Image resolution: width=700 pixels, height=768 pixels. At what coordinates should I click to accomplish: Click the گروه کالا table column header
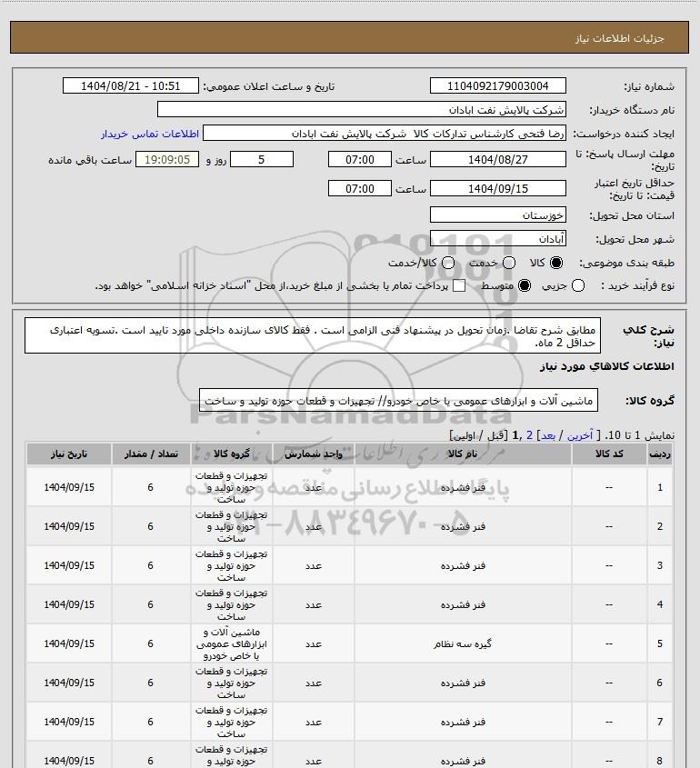coord(231,454)
